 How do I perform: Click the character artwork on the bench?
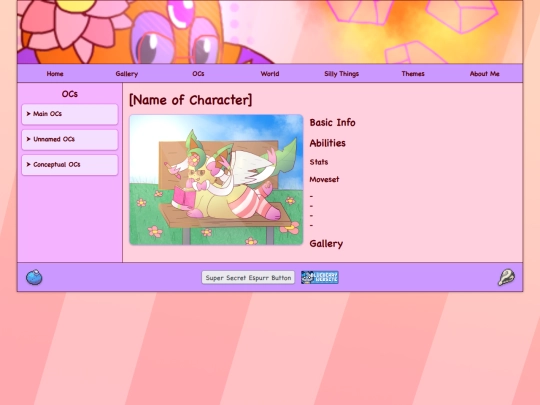[x=216, y=180]
